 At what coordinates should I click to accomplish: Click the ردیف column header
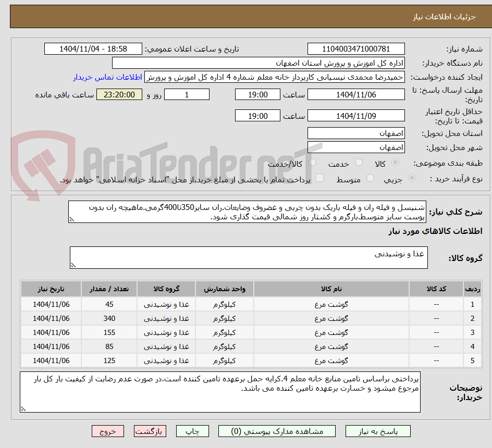472,289
